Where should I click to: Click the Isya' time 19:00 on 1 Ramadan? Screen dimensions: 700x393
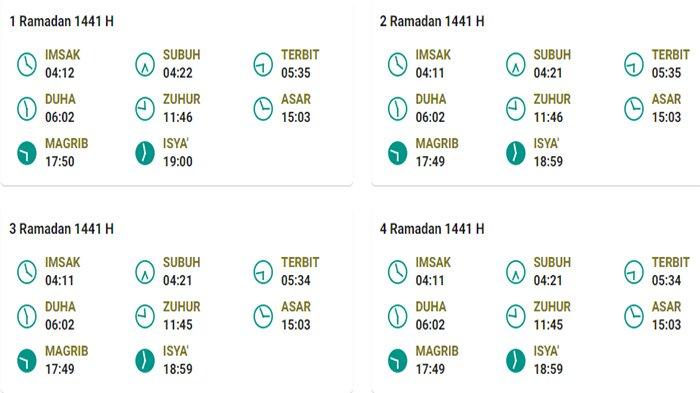pyautogui.click(x=178, y=162)
